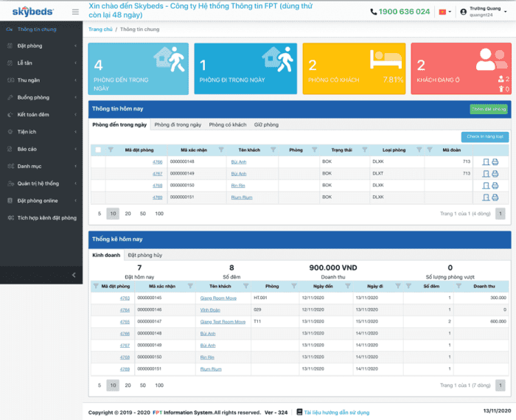The width and height of the screenshot is (516, 420).
Task: Click print icon for booking 4768
Action: pos(495,186)
